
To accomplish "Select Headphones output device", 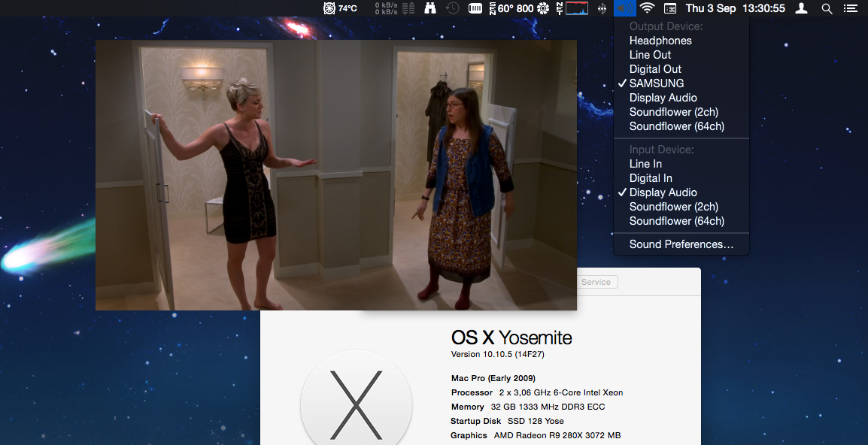I will click(x=681, y=41).
